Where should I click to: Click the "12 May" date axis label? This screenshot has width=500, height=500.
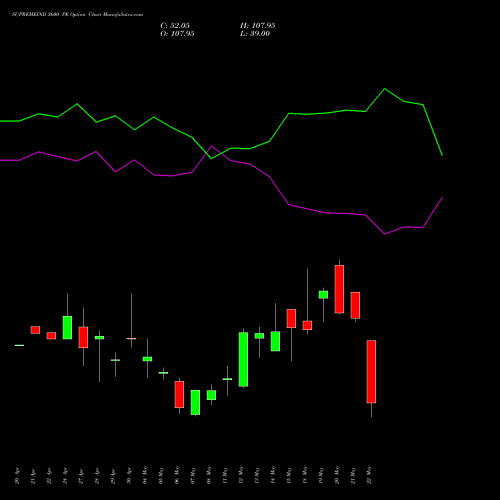coord(242,475)
